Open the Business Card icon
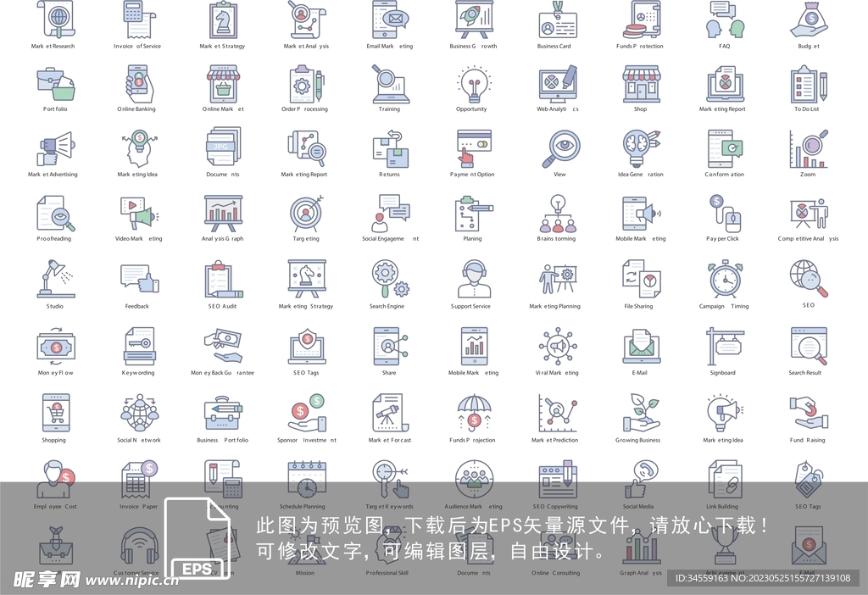Viewport: 868px width, 595px height. 557,19
